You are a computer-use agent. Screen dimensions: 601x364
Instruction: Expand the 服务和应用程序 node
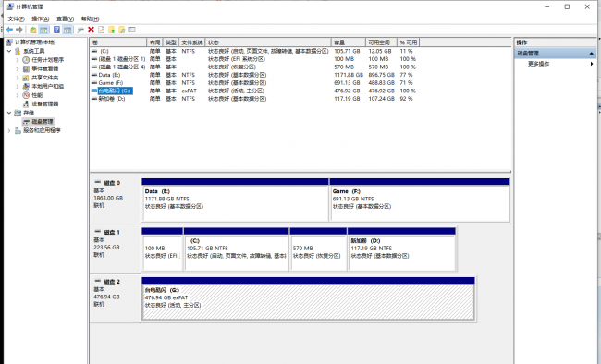click(9, 130)
